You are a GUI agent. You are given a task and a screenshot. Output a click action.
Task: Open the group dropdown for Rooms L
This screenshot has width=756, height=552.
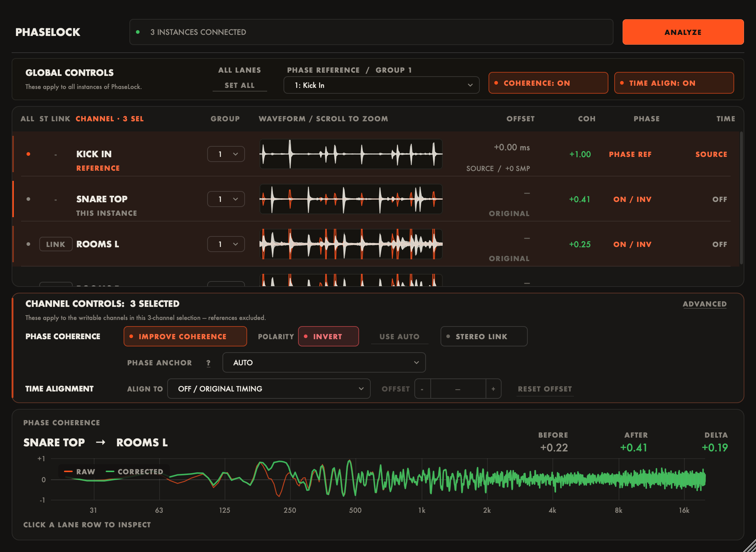click(226, 244)
